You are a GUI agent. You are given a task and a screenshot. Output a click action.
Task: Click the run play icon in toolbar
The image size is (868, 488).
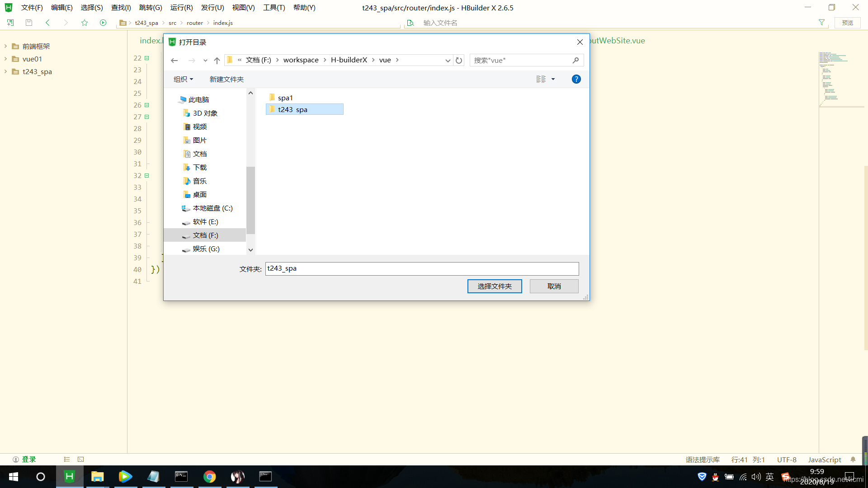tap(103, 23)
